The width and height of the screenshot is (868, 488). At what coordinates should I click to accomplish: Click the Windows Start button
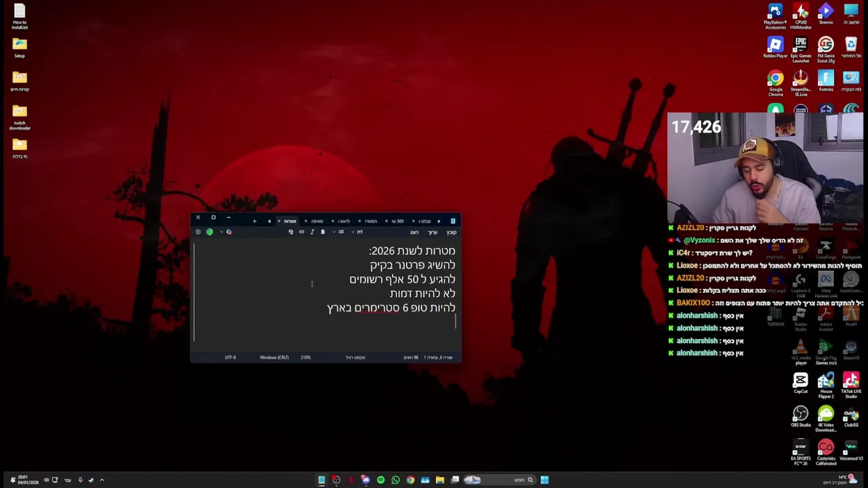click(x=545, y=480)
